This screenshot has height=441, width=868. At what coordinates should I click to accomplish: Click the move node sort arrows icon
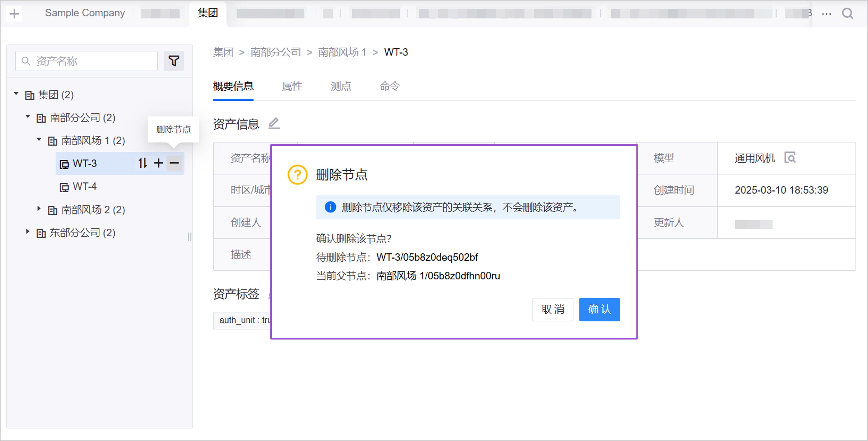pyautogui.click(x=143, y=163)
